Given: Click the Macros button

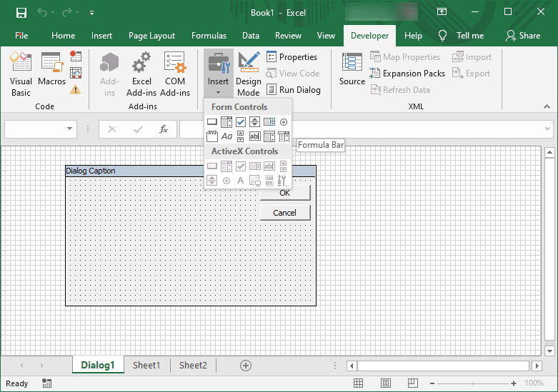Looking at the screenshot, I should (x=52, y=74).
